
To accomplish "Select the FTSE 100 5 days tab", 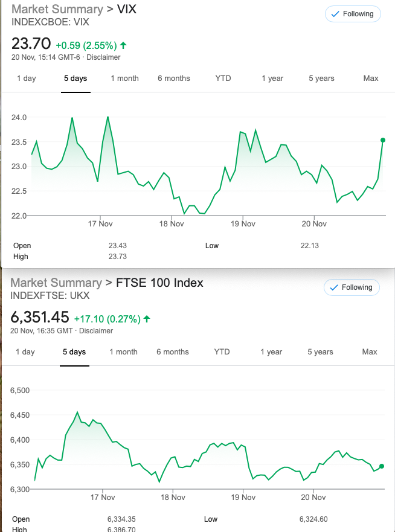I will (x=74, y=352).
